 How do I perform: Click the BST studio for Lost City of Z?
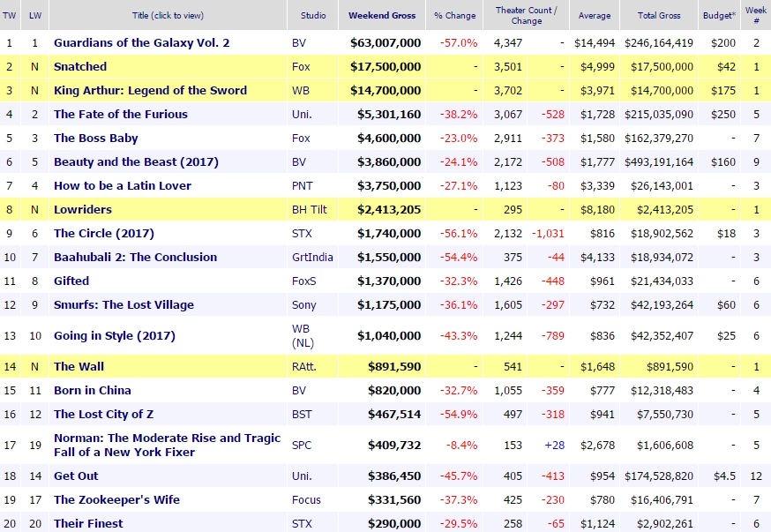[302, 414]
